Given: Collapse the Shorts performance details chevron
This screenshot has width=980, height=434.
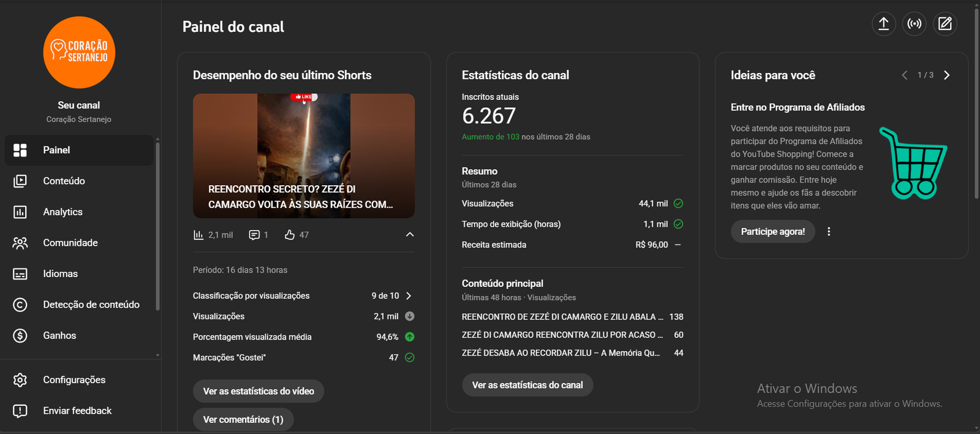Looking at the screenshot, I should [410, 235].
